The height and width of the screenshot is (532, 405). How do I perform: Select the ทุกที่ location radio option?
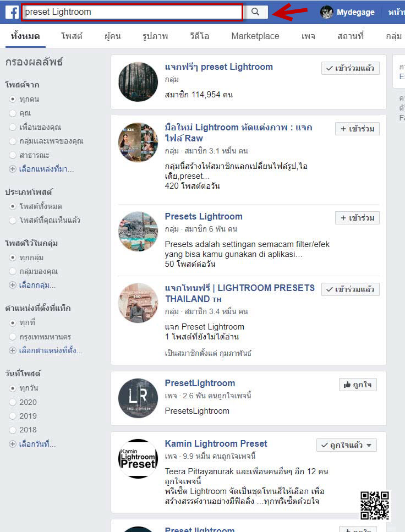(x=13, y=322)
